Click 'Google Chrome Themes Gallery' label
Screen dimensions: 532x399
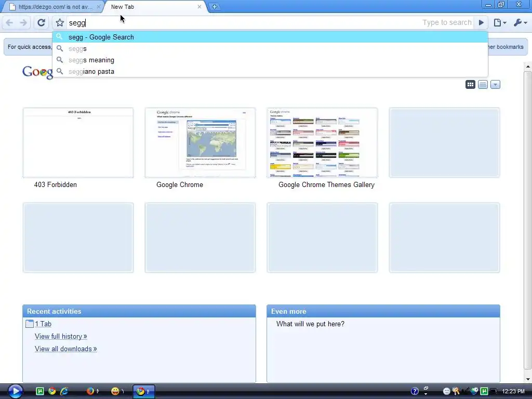[326, 185]
